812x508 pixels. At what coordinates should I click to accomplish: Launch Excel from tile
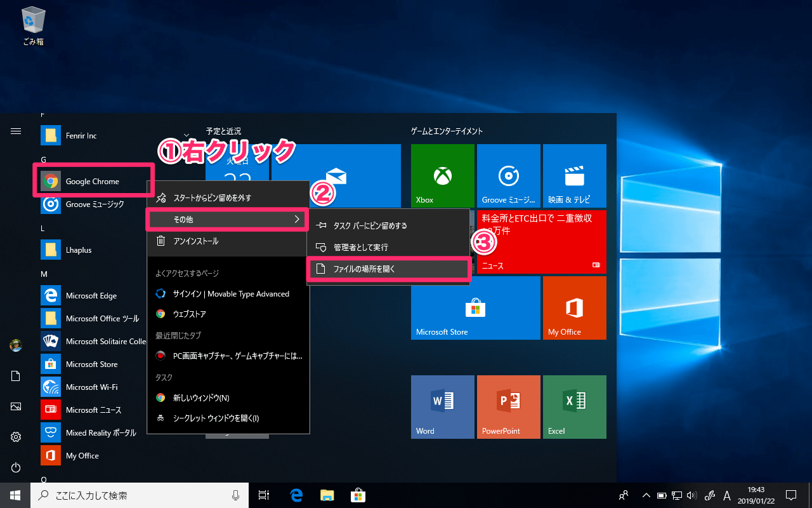click(575, 407)
